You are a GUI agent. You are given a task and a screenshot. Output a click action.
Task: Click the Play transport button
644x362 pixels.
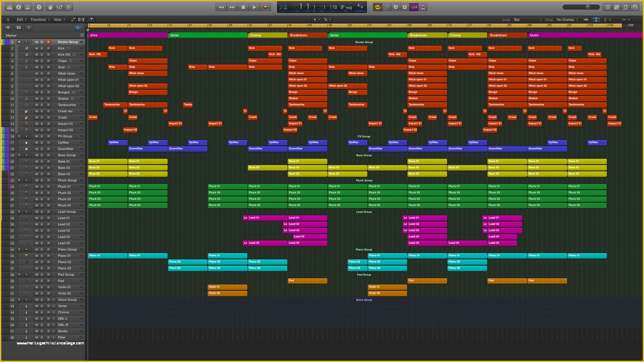254,7
